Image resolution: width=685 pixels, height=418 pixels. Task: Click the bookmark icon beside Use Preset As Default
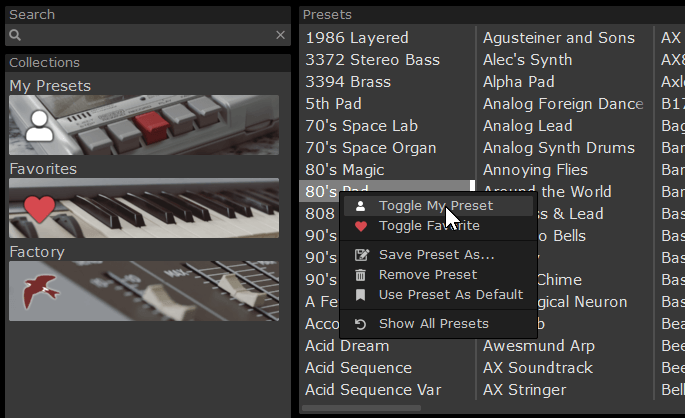[x=360, y=295]
